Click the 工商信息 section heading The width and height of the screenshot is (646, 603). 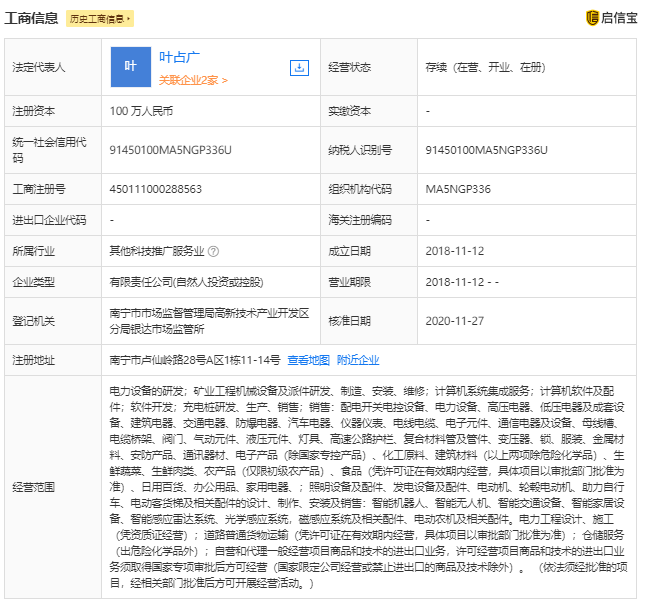coord(31,19)
